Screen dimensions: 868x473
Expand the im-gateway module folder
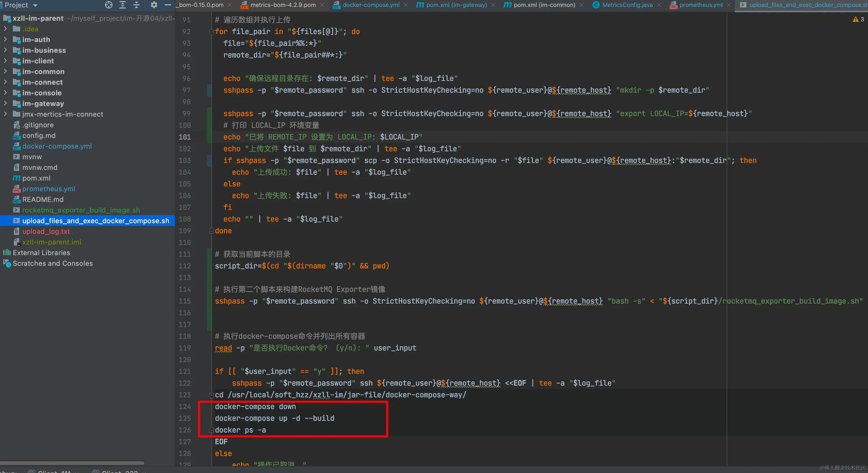5,103
